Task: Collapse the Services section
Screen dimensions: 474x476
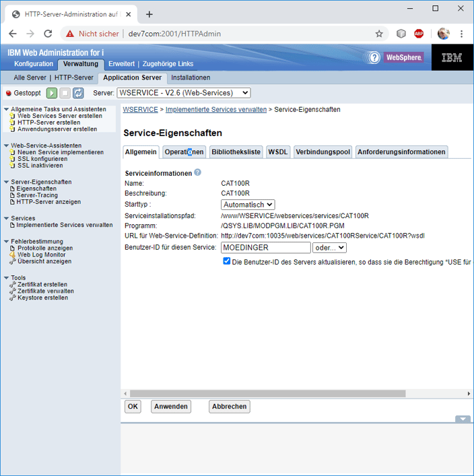Action: pos(6,218)
